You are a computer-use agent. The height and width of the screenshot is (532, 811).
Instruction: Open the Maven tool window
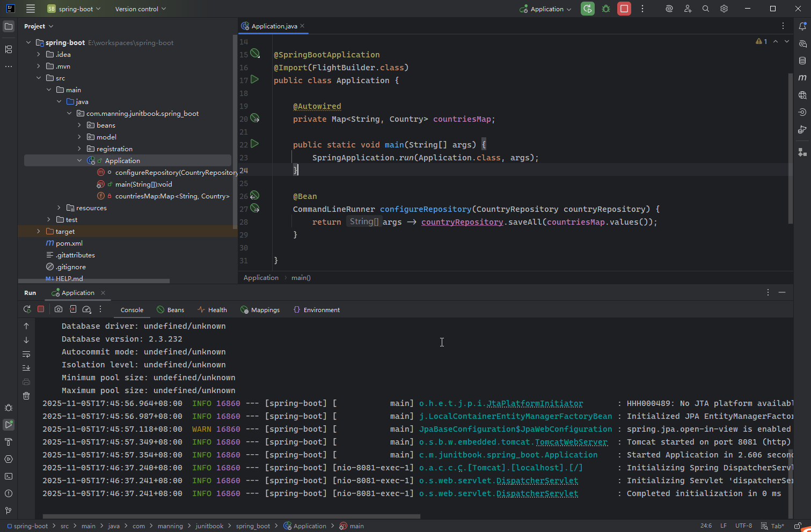coord(802,78)
